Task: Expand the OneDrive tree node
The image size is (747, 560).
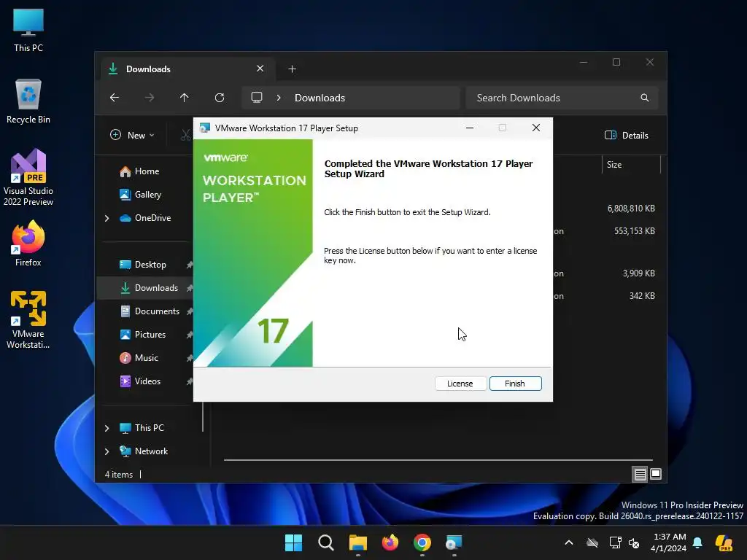Action: pos(107,218)
